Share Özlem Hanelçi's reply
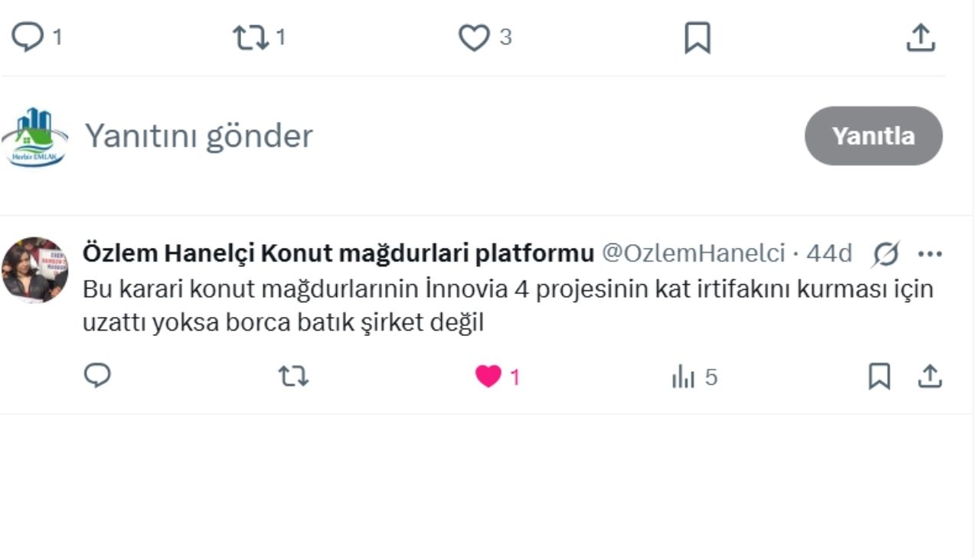This screenshot has width=980, height=558. (929, 376)
